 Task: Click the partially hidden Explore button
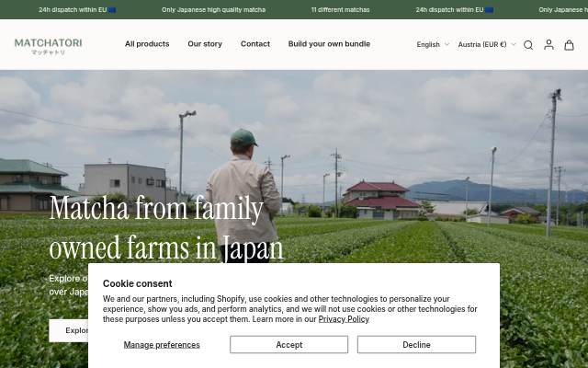click(x=69, y=330)
